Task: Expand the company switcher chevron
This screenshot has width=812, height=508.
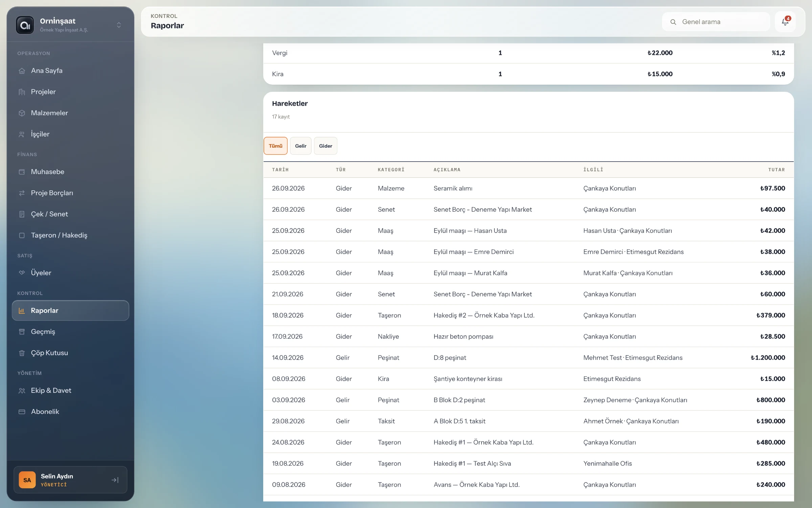Action: [x=119, y=25]
